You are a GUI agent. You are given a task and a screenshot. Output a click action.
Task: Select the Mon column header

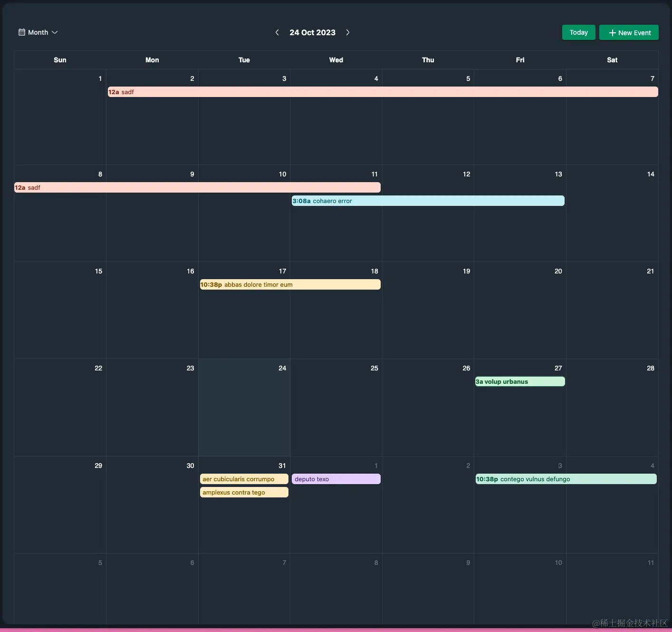(x=152, y=60)
